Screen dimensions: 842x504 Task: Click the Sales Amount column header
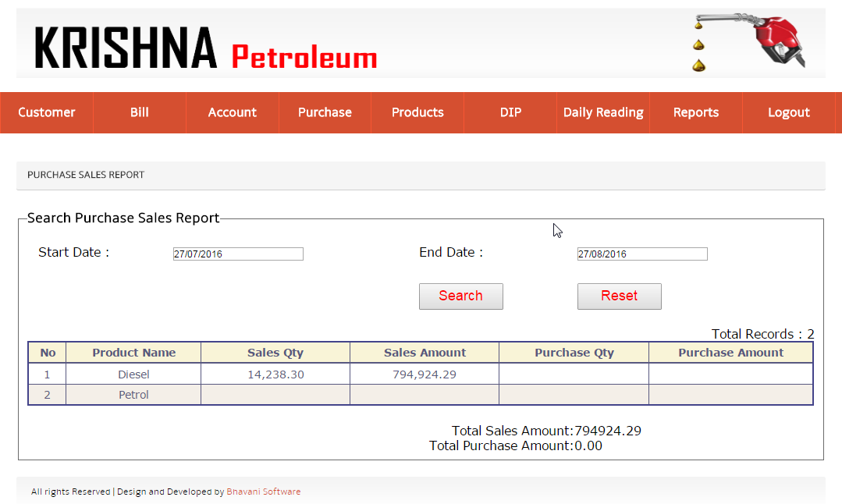click(x=425, y=353)
